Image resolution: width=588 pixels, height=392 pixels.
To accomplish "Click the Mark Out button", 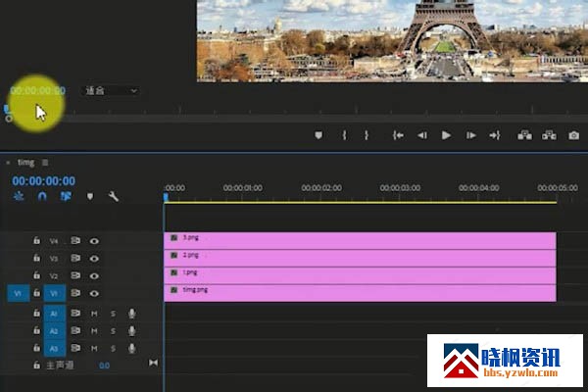I will point(367,135).
